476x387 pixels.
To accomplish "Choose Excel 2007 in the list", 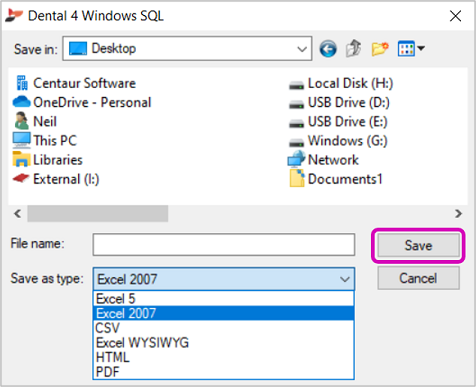I will point(223,313).
